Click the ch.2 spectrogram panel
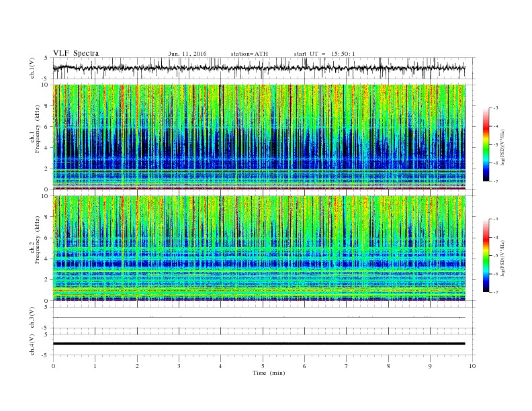The height and width of the screenshot is (411, 532). coord(259,248)
